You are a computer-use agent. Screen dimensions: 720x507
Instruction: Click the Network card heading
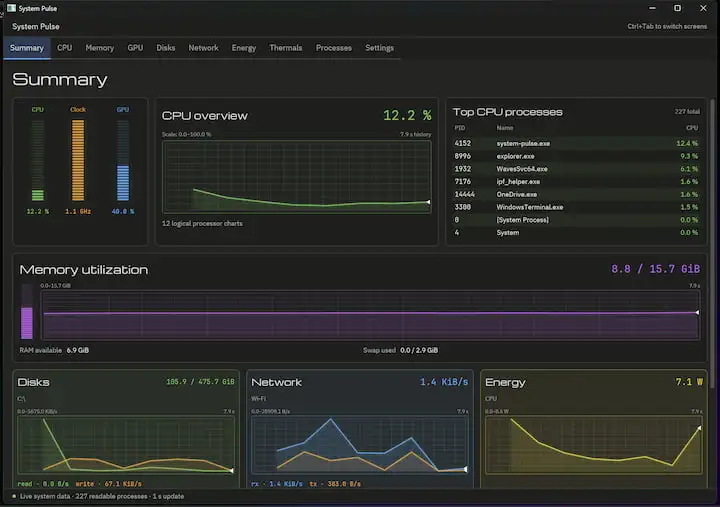[x=276, y=382]
